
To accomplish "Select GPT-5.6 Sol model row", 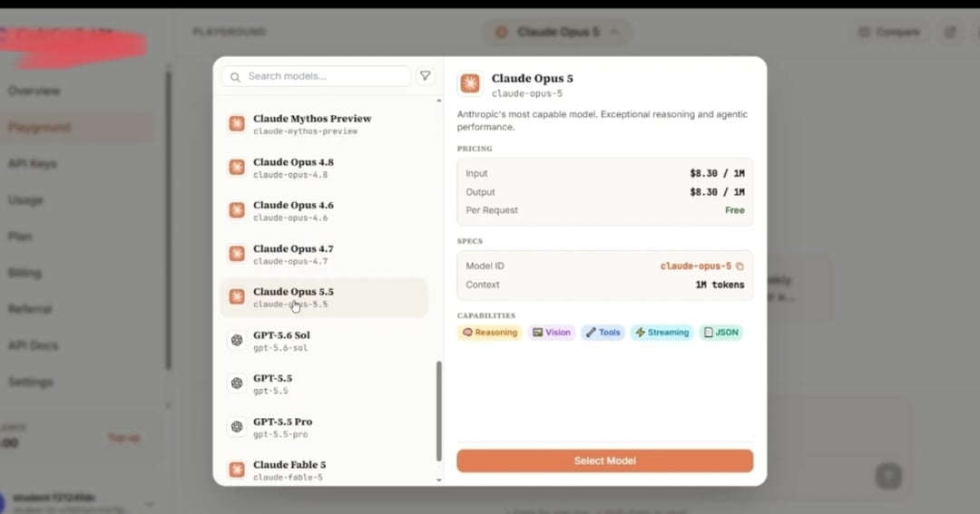I will (x=324, y=340).
